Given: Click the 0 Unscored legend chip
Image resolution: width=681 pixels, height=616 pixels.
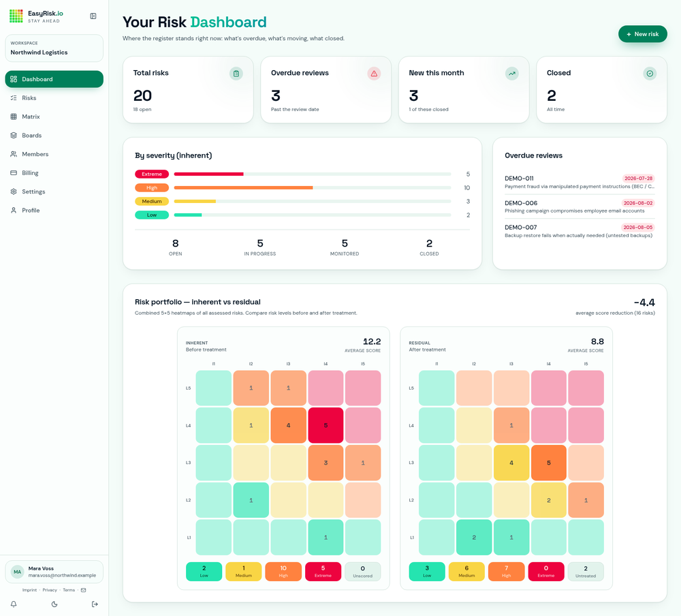Looking at the screenshot, I should [x=363, y=571].
